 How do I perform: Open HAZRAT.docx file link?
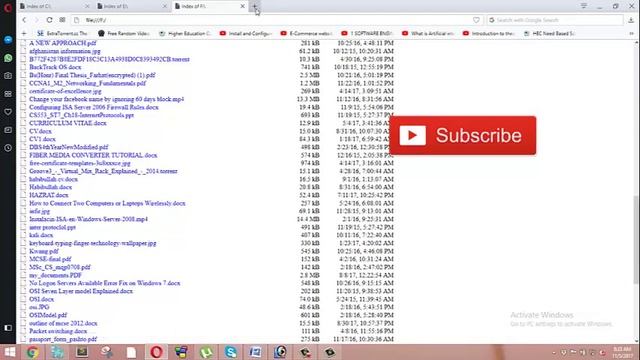pyautogui.click(x=49, y=195)
